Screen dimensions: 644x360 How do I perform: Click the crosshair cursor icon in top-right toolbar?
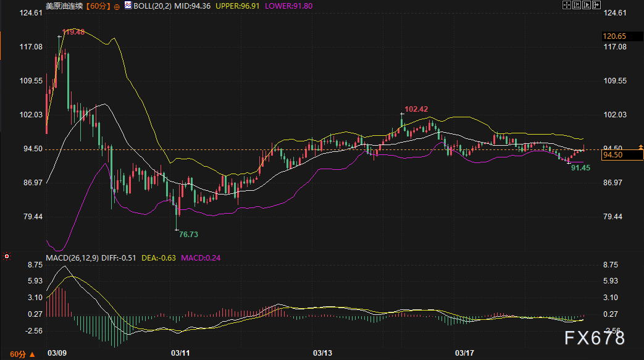[x=567, y=5]
